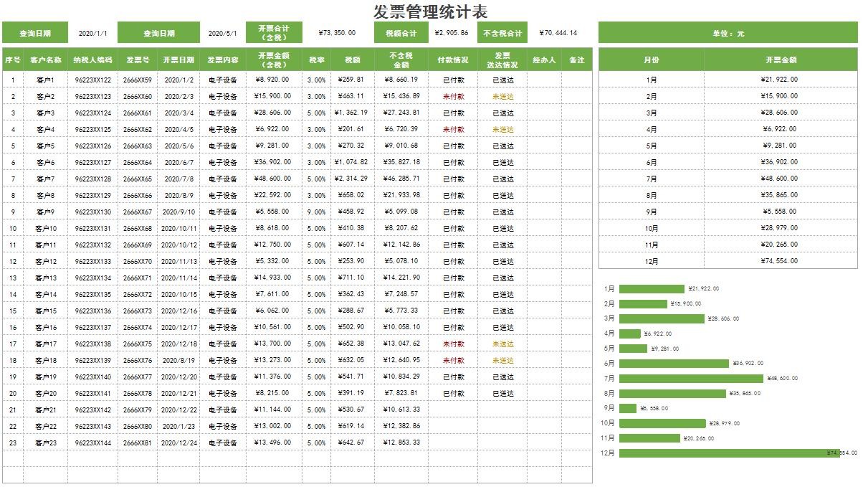868x487 pixels.
Task: Select the 9.00% tax rate cell
Action: 316,212
